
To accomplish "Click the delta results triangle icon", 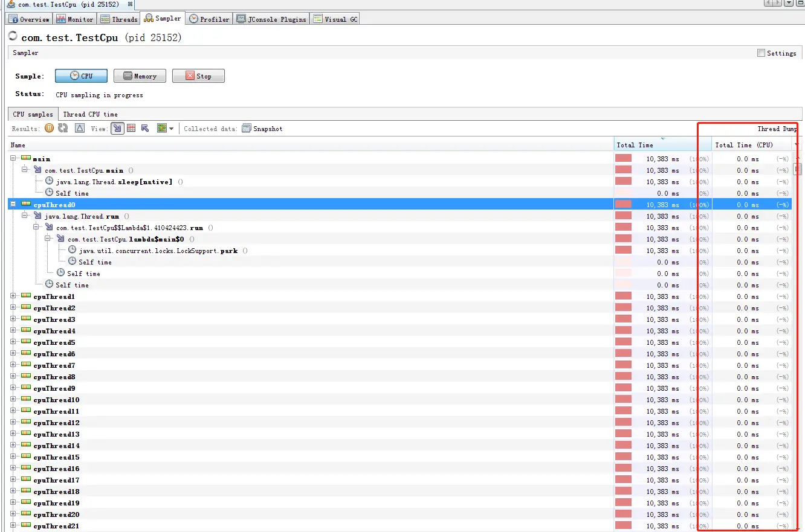I will click(x=80, y=128).
